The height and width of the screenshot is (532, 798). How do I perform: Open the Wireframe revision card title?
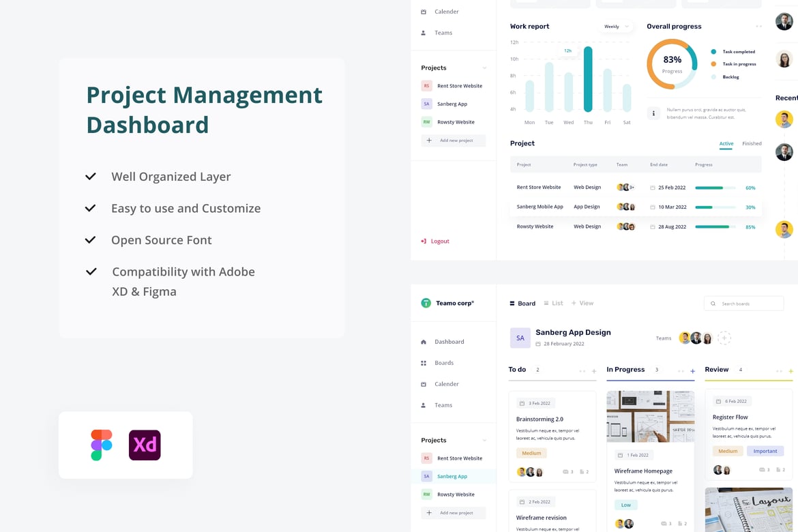click(x=541, y=518)
